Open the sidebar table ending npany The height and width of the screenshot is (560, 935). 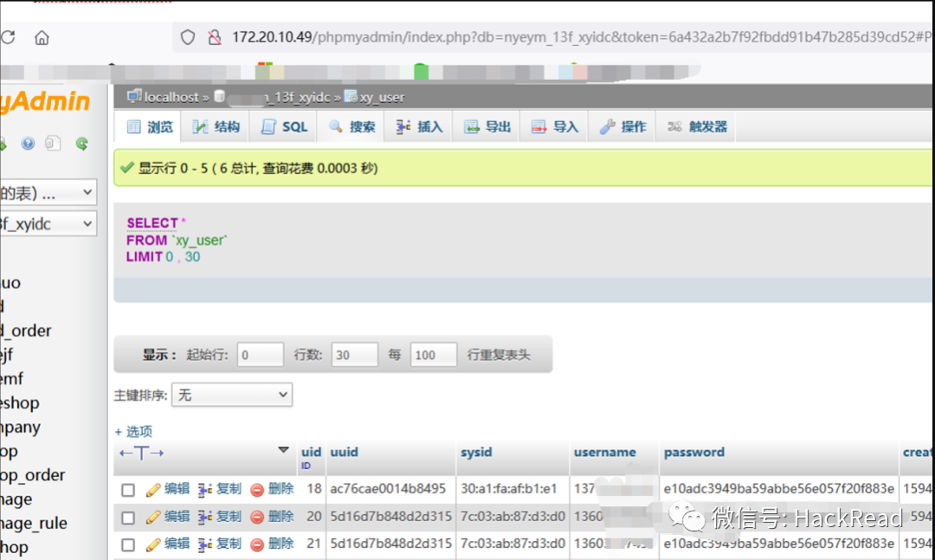point(20,428)
